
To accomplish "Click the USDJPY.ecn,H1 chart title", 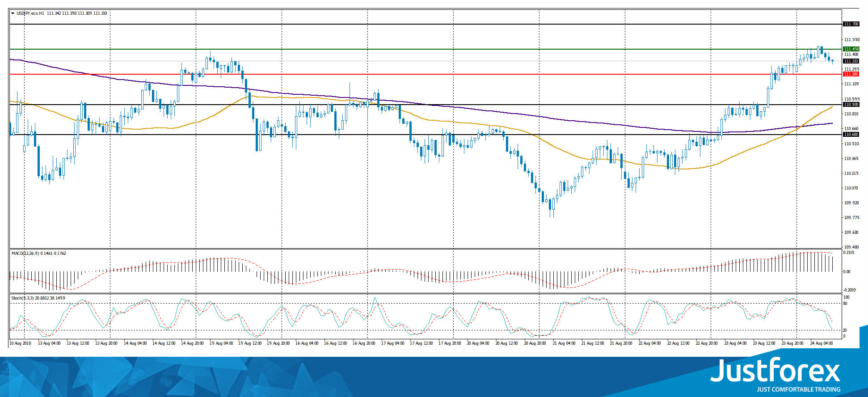I will 30,13.
